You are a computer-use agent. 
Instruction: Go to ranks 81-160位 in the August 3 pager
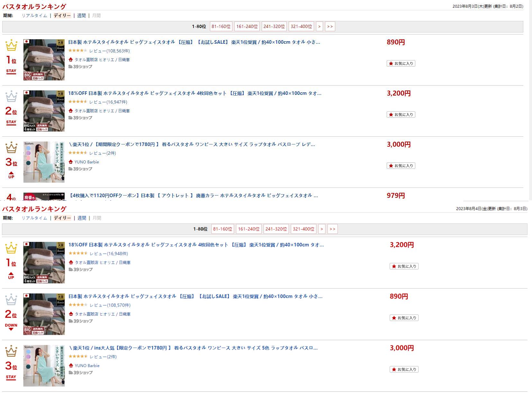221,26
